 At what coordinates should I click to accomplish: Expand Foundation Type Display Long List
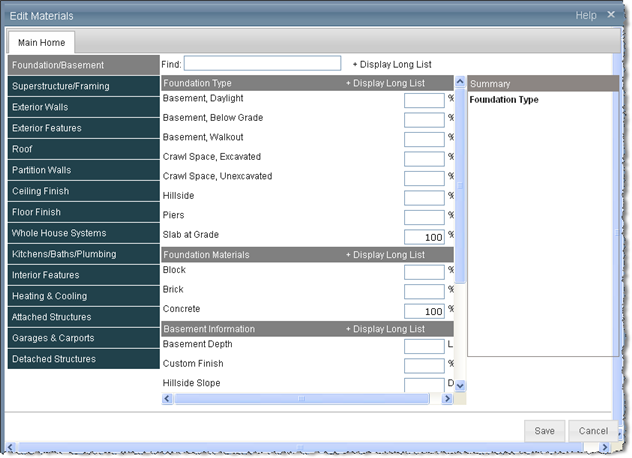pos(385,83)
